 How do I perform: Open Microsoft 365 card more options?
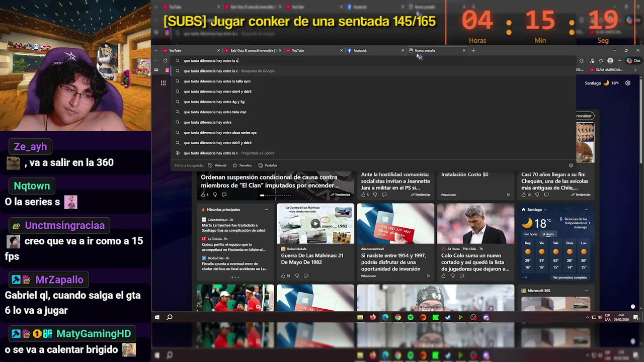click(586, 291)
